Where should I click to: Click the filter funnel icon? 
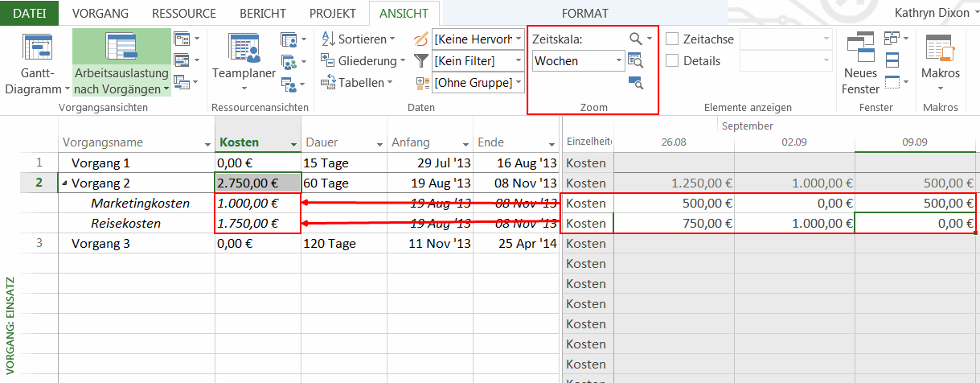tap(421, 60)
